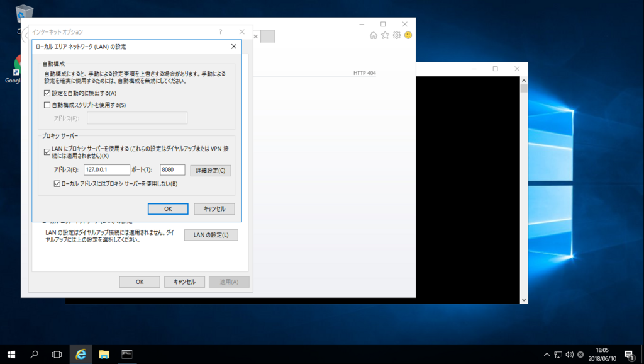Click the port field showing 8080

171,170
